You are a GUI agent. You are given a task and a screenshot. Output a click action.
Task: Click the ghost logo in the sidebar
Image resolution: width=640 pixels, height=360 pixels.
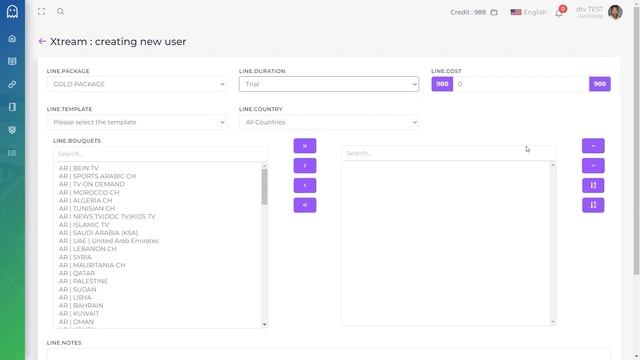12,11
